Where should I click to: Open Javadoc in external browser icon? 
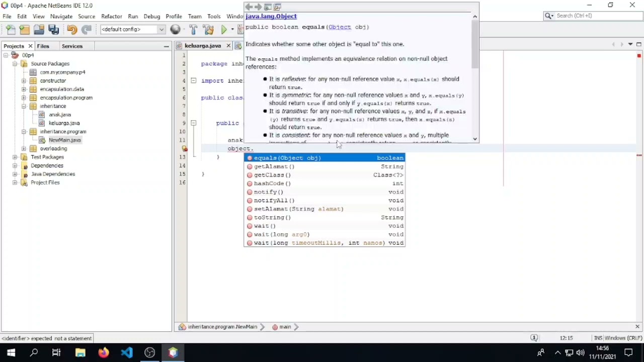(268, 7)
